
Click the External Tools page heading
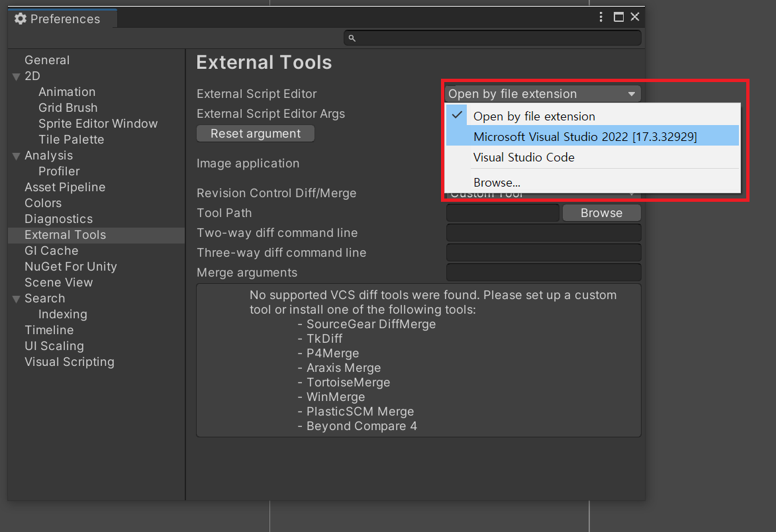[x=264, y=63]
